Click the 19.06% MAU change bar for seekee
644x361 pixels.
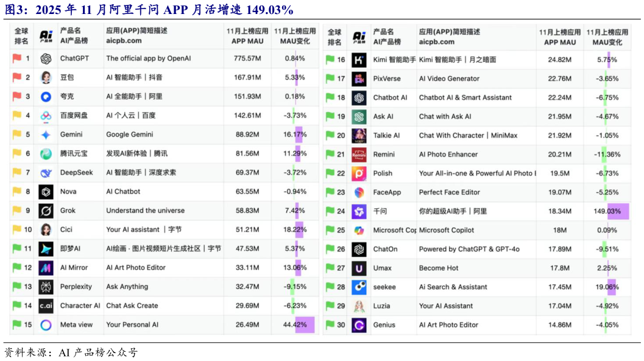[612, 287]
